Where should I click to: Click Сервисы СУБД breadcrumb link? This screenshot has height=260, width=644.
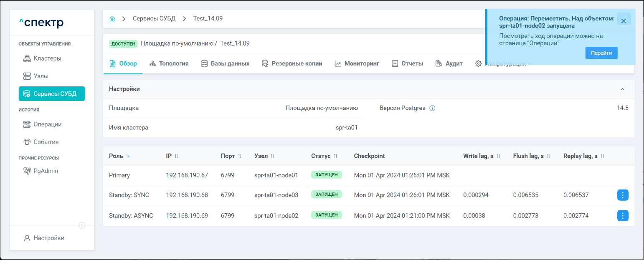154,19
